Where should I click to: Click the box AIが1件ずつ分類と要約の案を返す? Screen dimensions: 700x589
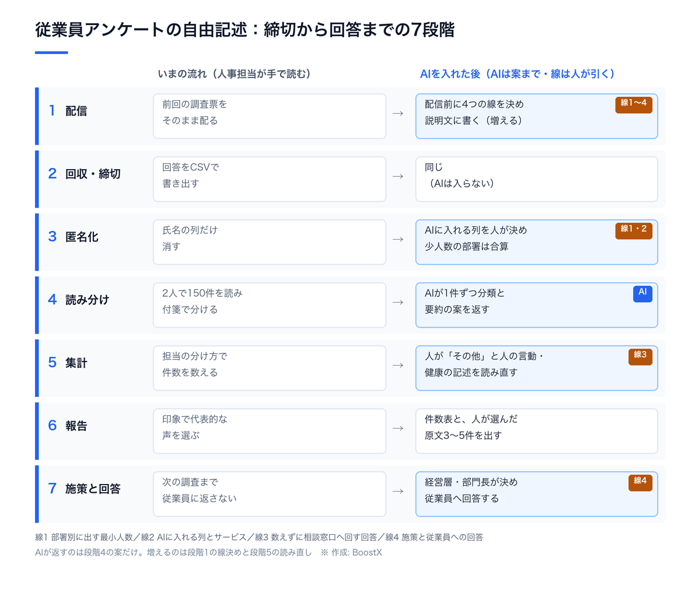point(537,305)
